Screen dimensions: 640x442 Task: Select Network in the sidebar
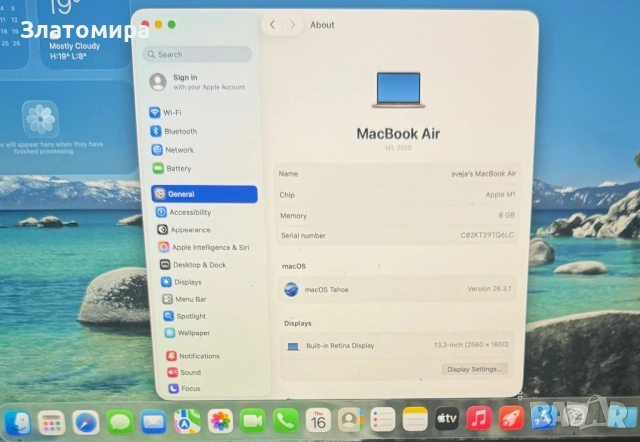tap(173, 150)
